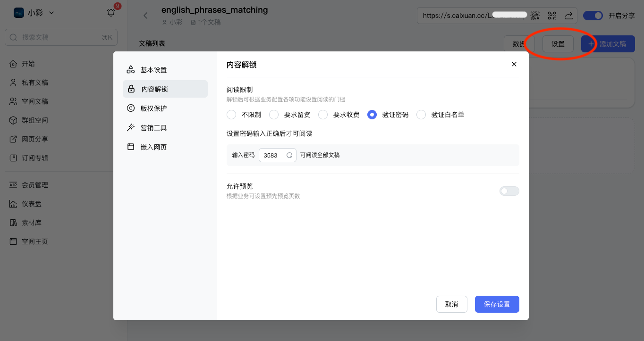Click the copyright icon beside 版权保护
This screenshot has height=341, width=644.
tap(131, 108)
